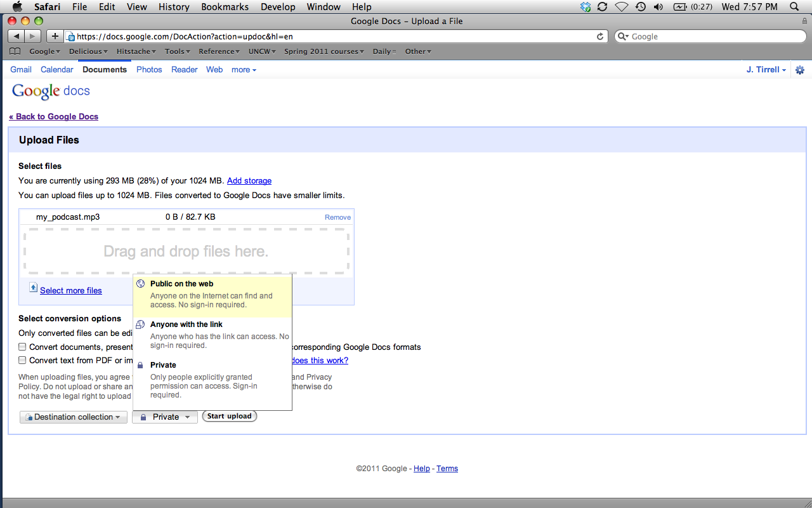Open the bookmarks book icon
The width and height of the screenshot is (812, 508).
tap(15, 51)
